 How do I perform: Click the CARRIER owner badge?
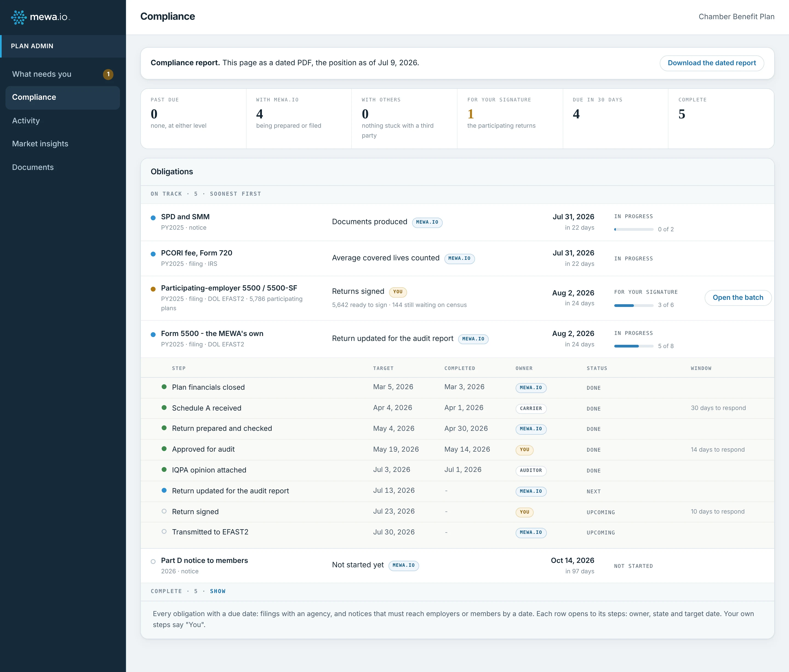[531, 408]
